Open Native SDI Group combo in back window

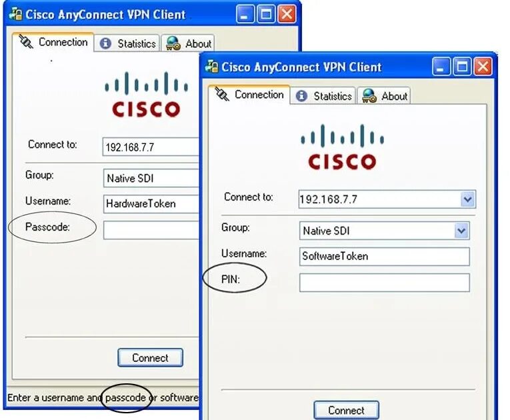pos(151,178)
